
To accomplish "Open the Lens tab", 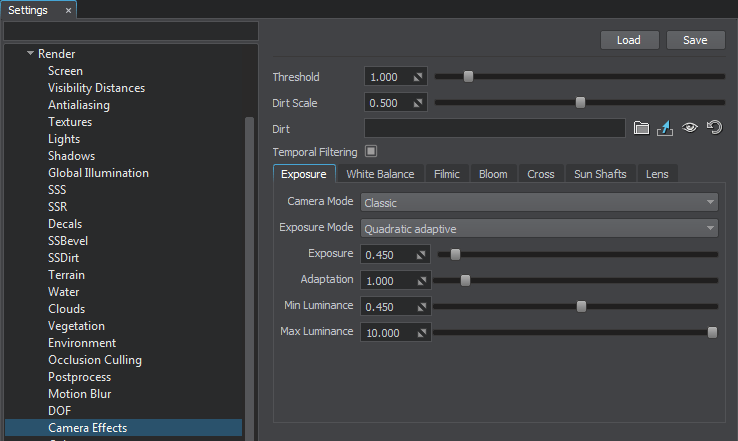I will pyautogui.click(x=657, y=174).
